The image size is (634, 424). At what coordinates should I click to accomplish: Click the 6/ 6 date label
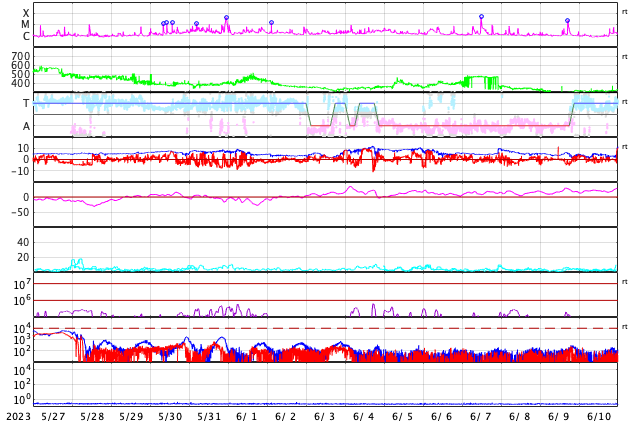[442, 416]
